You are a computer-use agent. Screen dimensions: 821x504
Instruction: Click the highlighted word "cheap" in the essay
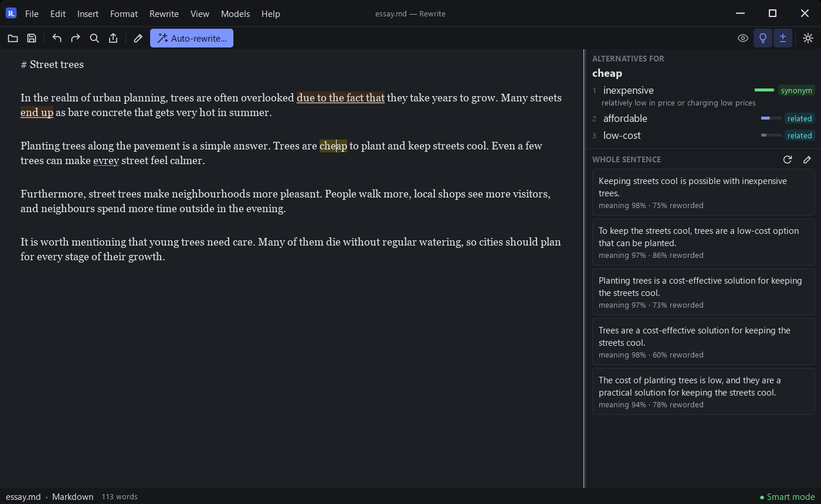[333, 146]
